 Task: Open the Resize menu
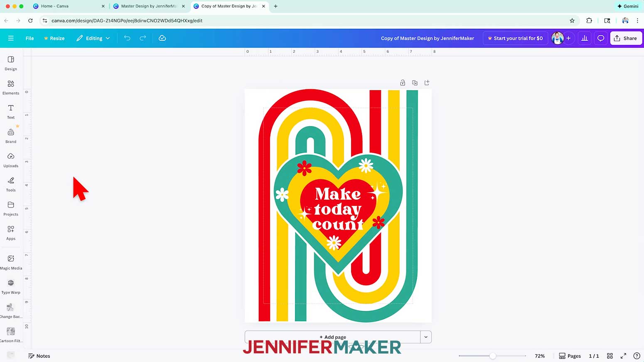coord(54,38)
